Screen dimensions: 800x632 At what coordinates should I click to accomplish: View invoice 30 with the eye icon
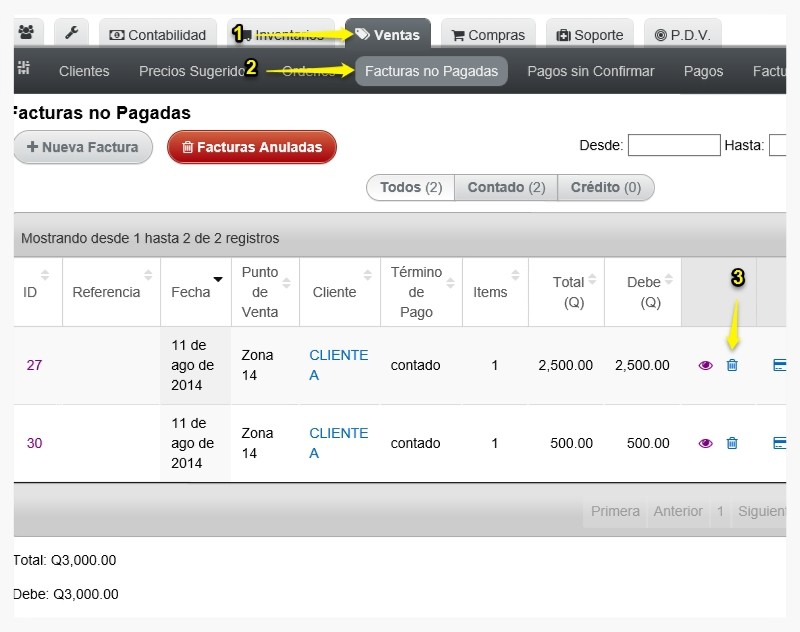(705, 443)
